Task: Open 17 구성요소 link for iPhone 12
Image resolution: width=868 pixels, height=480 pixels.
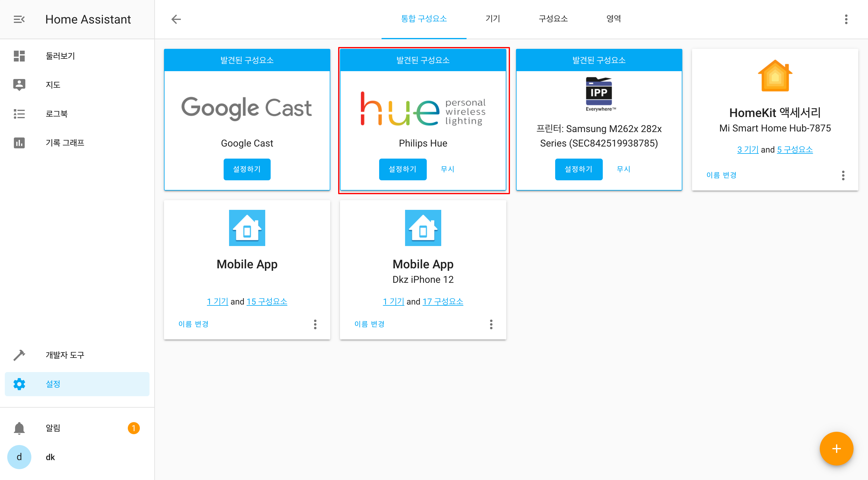Action: point(442,302)
